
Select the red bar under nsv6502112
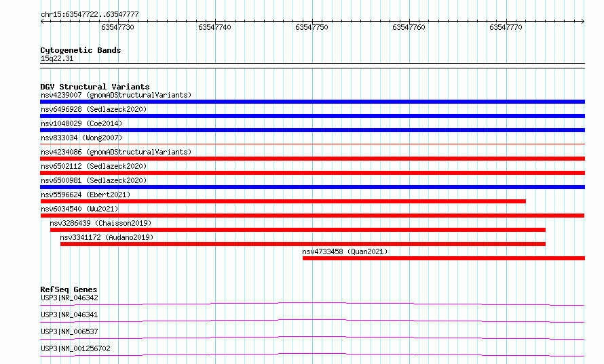click(312, 173)
